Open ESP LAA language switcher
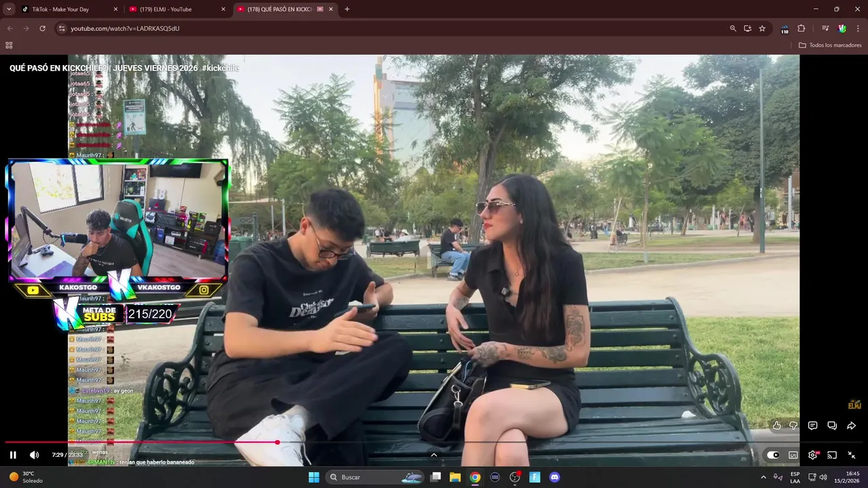Image resolution: width=868 pixels, height=488 pixels. click(795, 477)
